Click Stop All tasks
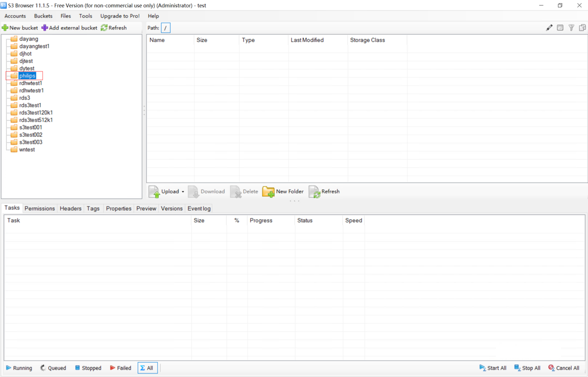Viewport: 588px width, 377px height. (x=527, y=368)
